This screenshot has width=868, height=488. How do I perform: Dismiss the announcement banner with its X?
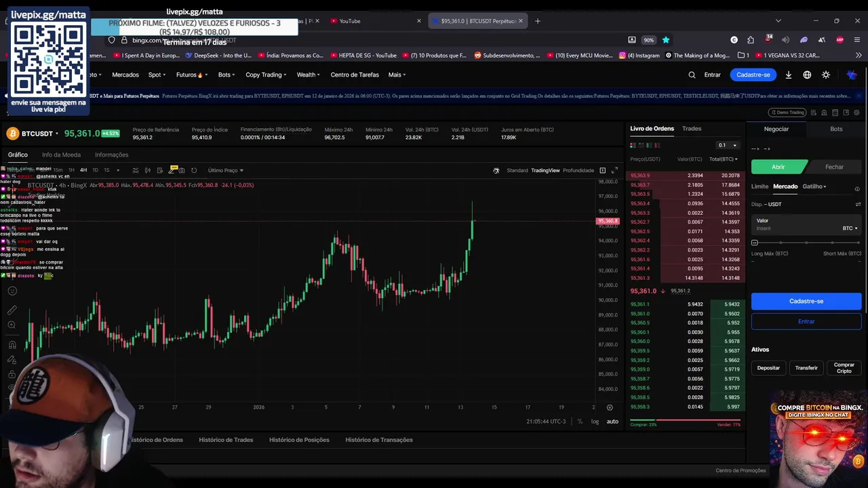click(x=859, y=96)
